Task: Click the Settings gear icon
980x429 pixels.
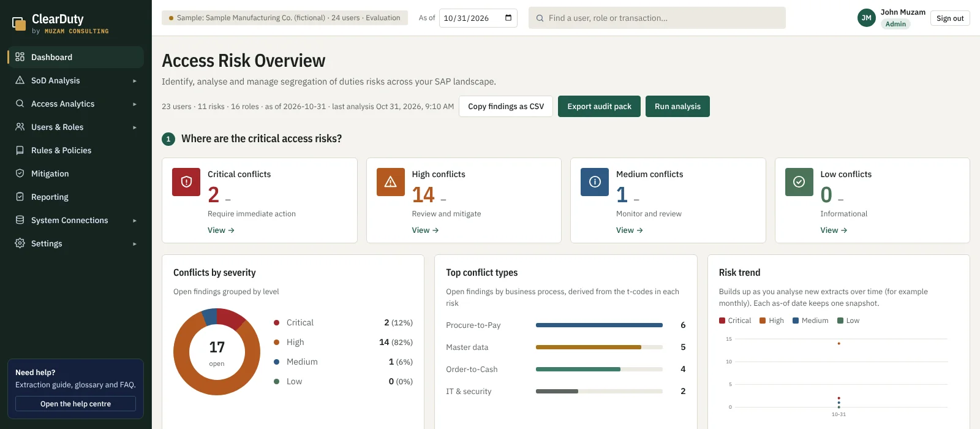Action: tap(20, 243)
